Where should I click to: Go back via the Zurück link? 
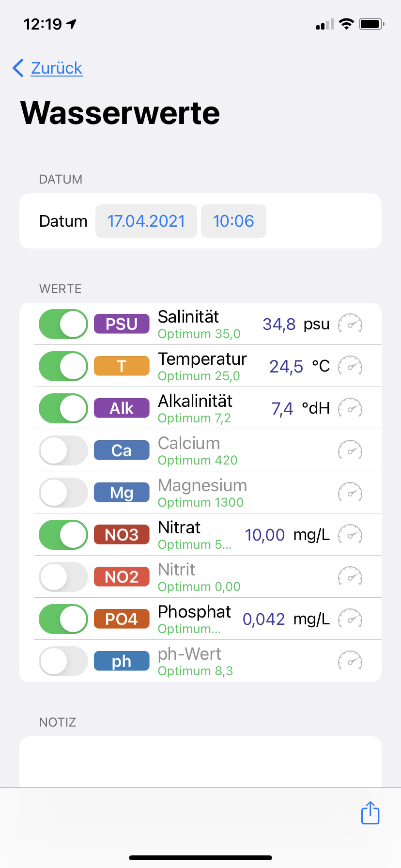(57, 68)
